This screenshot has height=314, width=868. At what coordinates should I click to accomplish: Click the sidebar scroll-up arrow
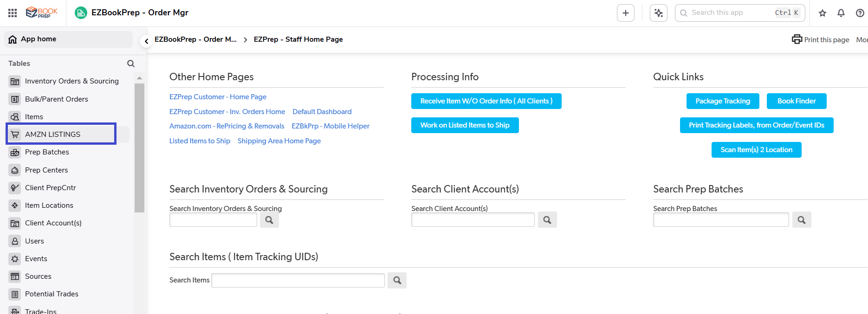tap(139, 78)
